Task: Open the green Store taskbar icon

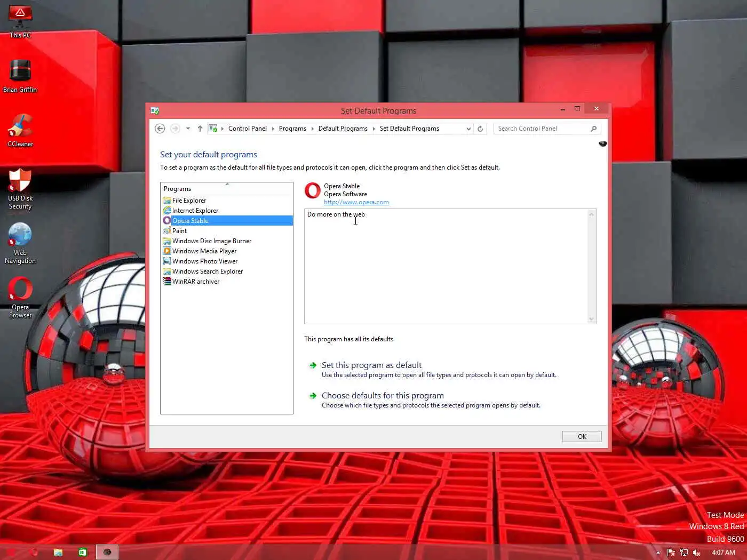Action: coord(82,552)
